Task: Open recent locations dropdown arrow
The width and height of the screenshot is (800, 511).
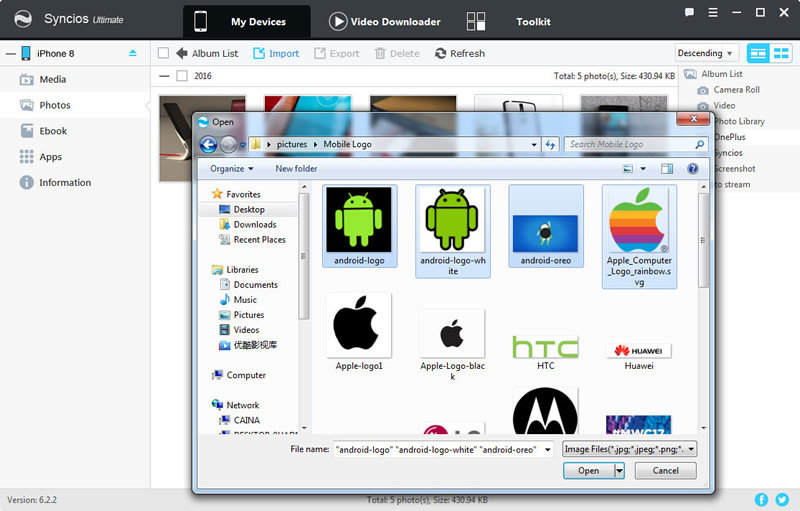Action: [242, 145]
